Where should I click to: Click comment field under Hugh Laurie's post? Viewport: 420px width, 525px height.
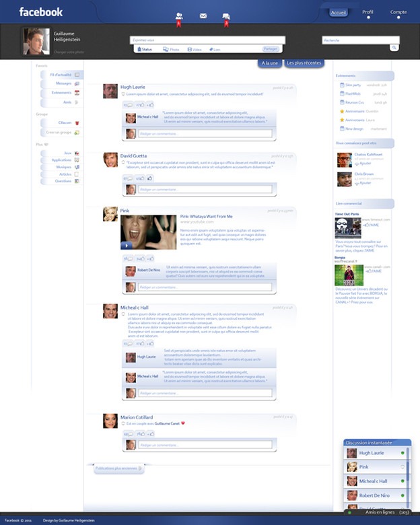[x=205, y=134]
